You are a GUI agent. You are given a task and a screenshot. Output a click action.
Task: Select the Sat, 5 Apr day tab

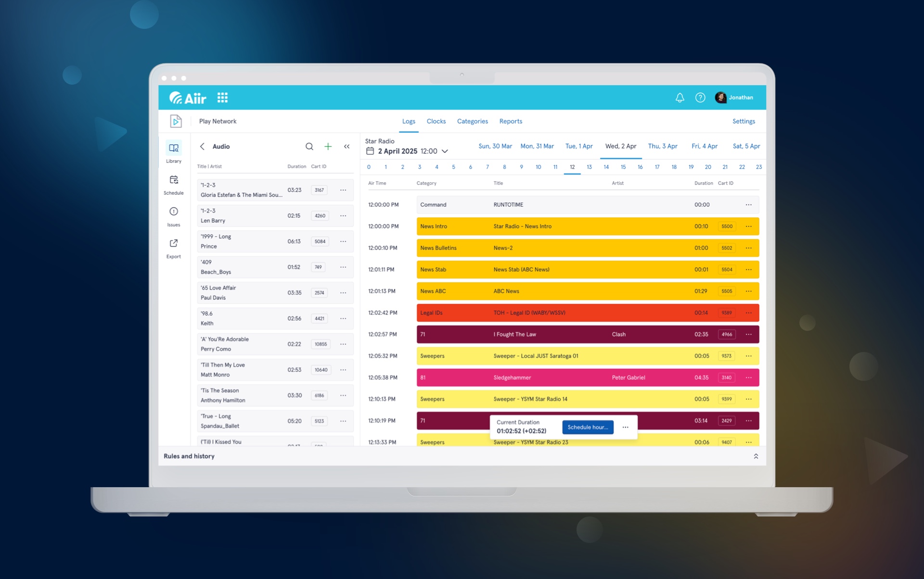tap(746, 146)
